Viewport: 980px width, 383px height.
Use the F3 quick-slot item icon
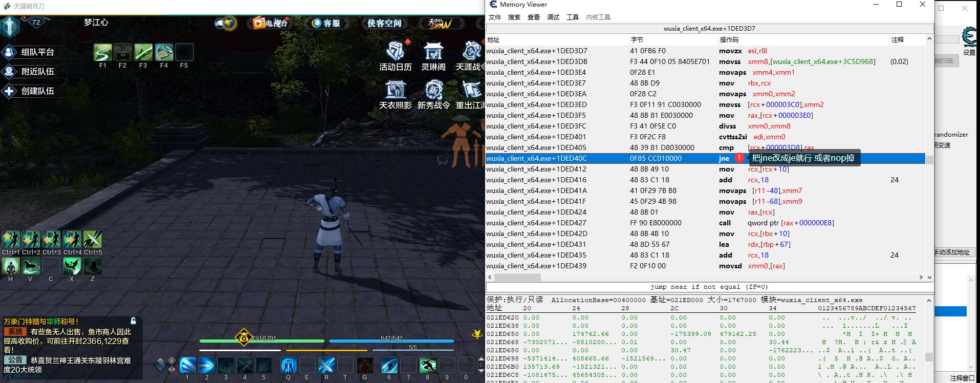tap(143, 53)
